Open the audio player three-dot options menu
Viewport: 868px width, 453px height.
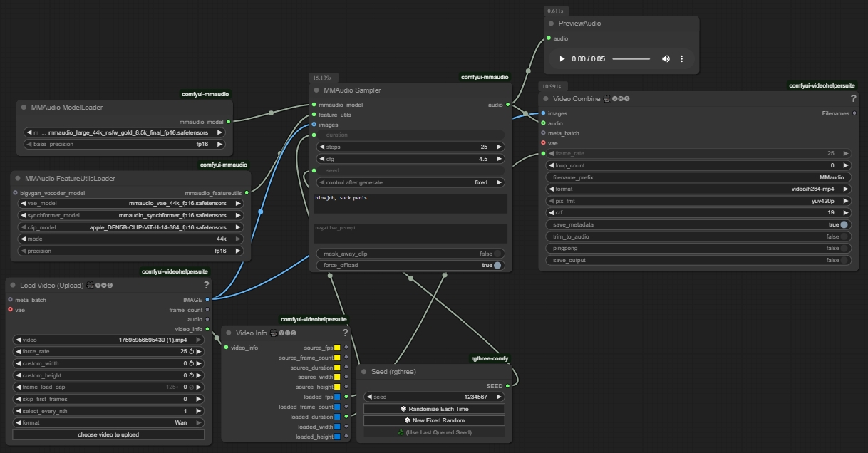682,59
